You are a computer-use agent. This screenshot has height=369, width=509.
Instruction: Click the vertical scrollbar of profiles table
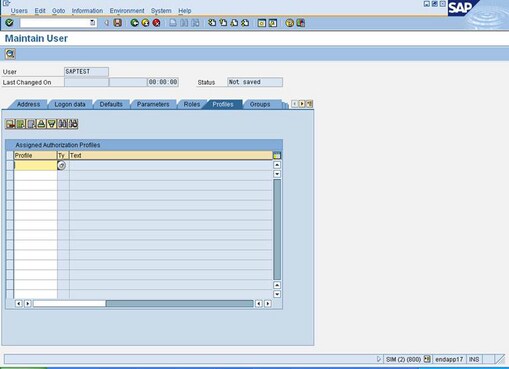(277, 229)
